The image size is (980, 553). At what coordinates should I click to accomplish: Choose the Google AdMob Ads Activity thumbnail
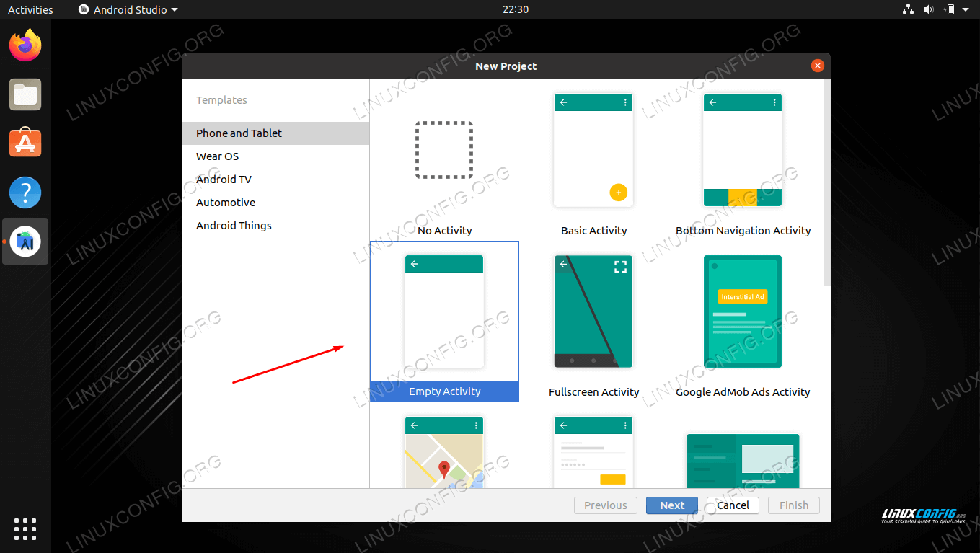click(x=743, y=311)
